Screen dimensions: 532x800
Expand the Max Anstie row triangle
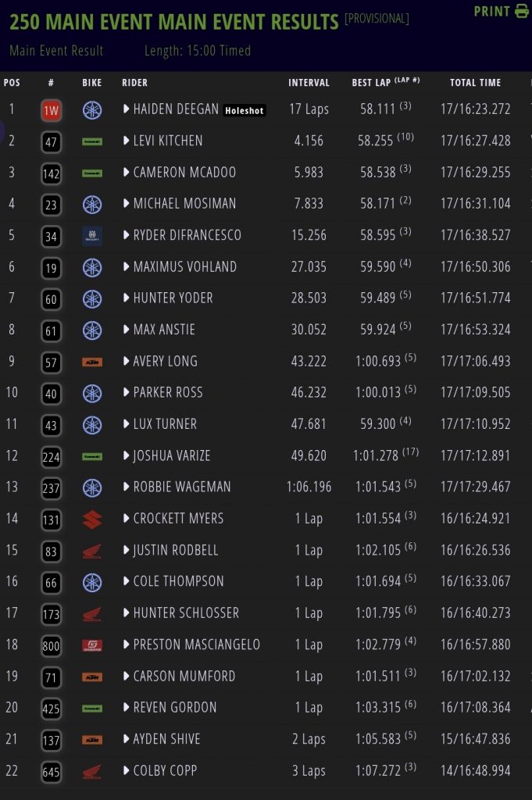pyautogui.click(x=126, y=330)
